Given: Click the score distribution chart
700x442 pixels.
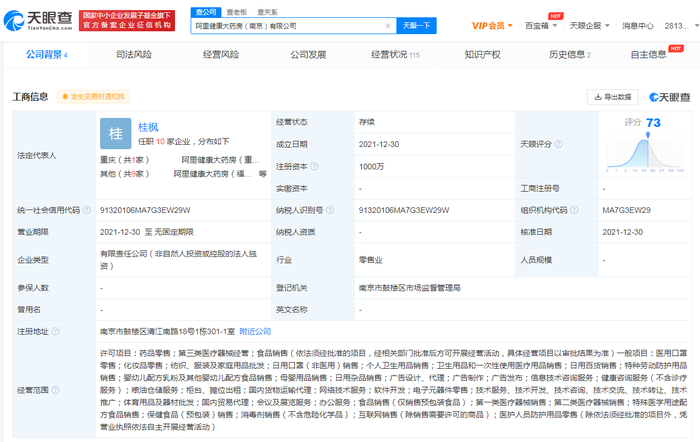Looking at the screenshot, I should click(x=645, y=152).
